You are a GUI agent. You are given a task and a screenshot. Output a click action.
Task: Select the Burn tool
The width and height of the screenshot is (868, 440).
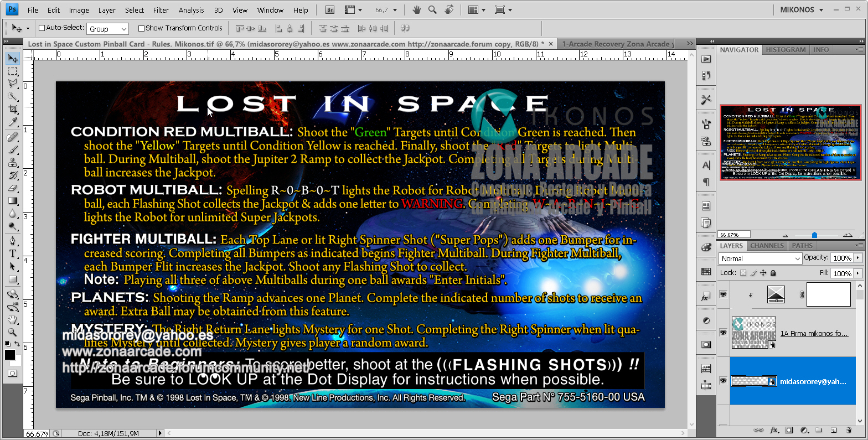click(x=12, y=226)
